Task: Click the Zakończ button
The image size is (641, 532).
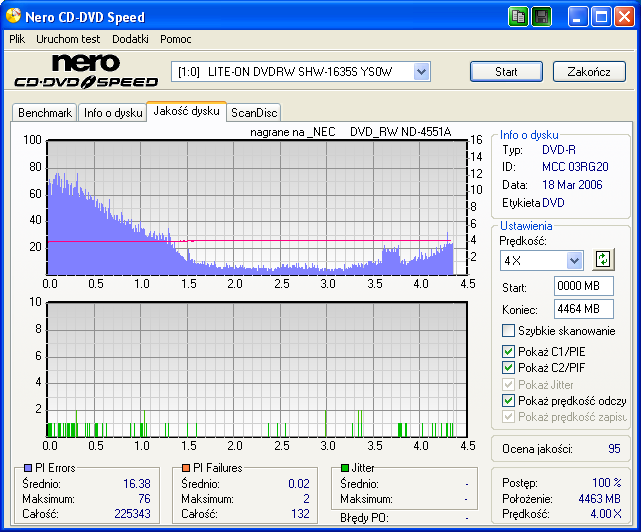Action: coord(589,72)
